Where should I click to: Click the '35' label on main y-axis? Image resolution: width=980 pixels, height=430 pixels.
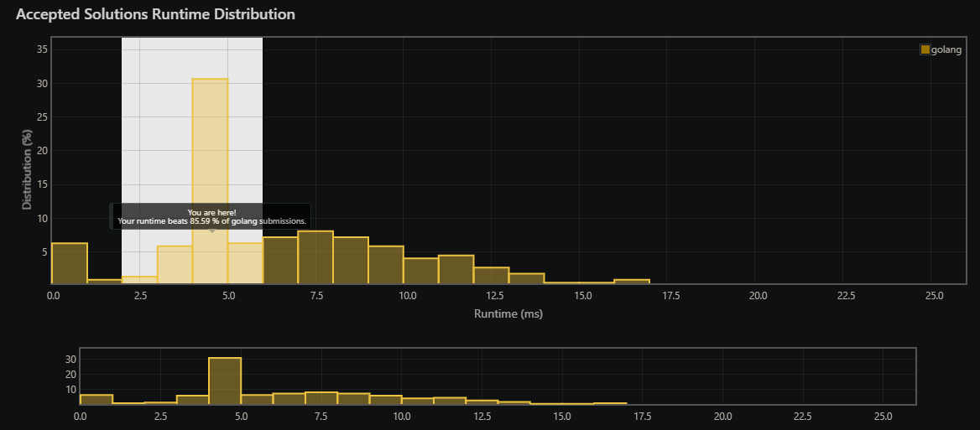43,50
